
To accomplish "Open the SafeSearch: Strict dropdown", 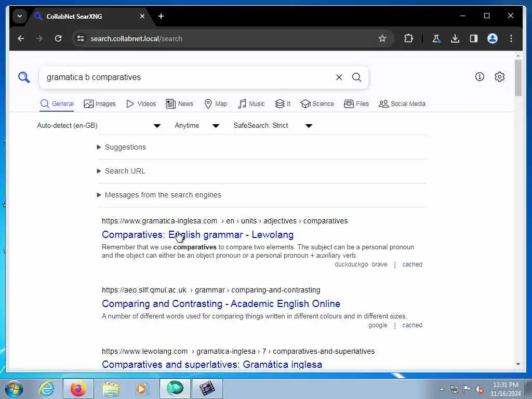I will (x=272, y=126).
